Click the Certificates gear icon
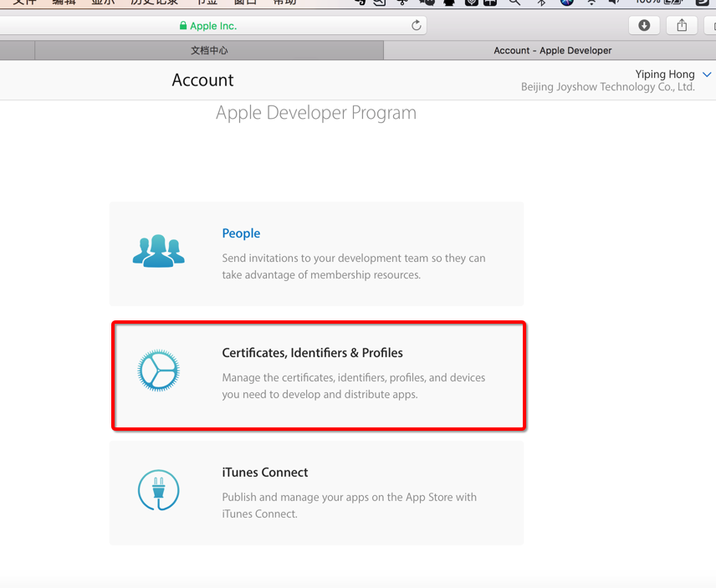 tap(158, 371)
